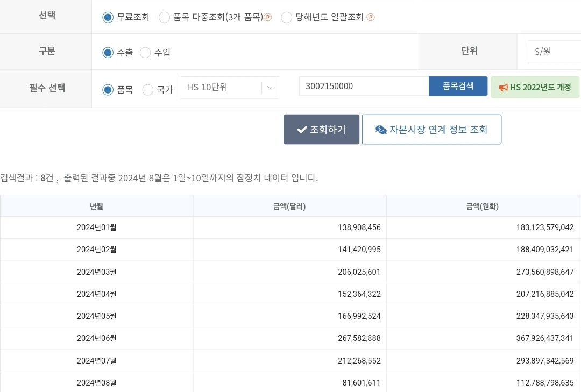Viewport: 581px width, 392px height.
Task: Click won amount 188,409,032,421
Action: (544, 250)
